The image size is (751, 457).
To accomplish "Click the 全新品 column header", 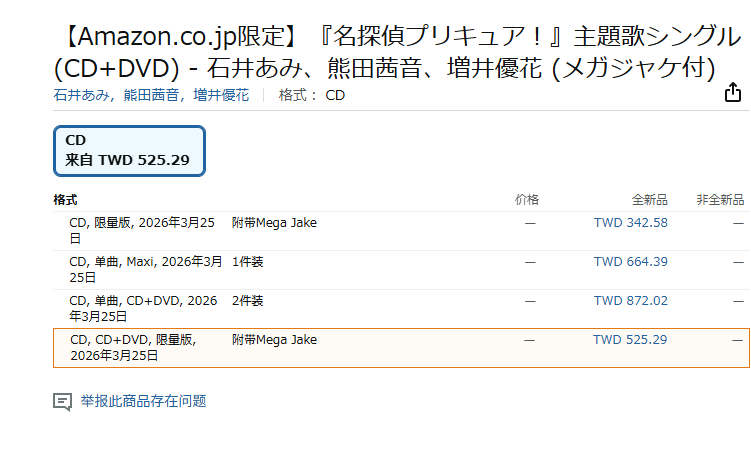I will [649, 200].
